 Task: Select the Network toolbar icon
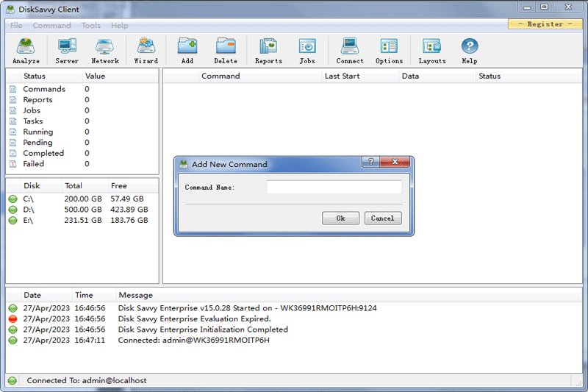(105, 51)
